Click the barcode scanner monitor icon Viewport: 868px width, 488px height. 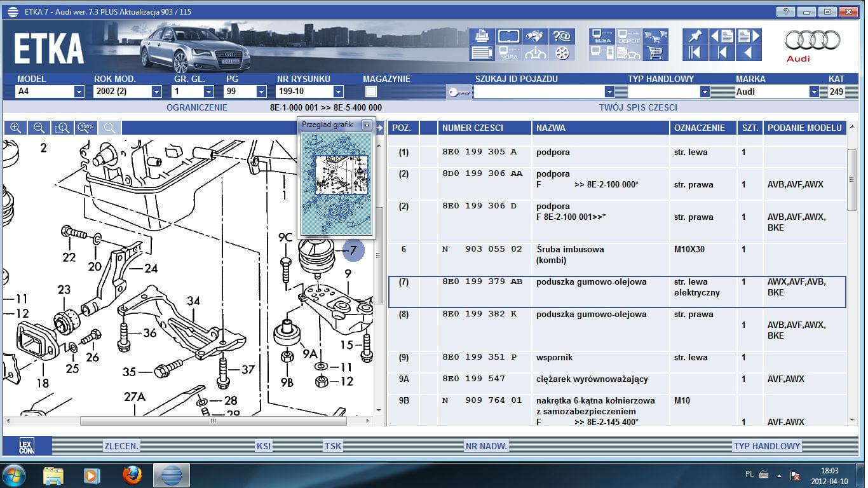pyautogui.click(x=602, y=53)
